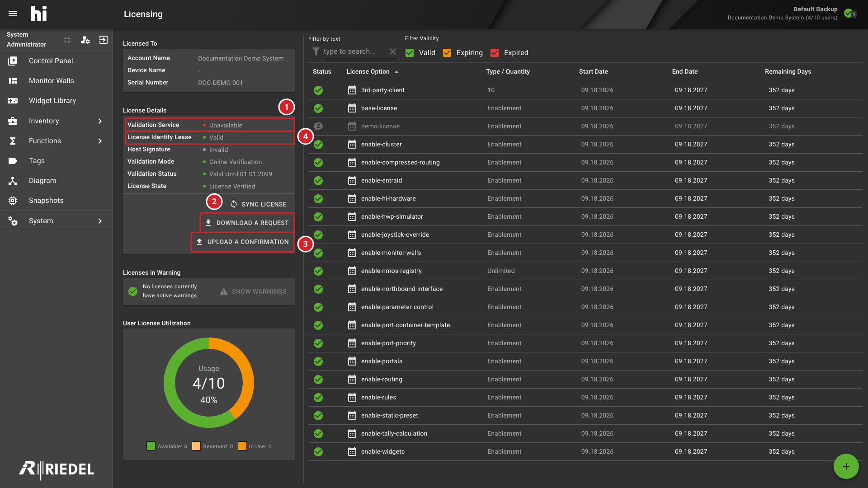Expand the System menu chevron
Viewport: 868px width, 488px height.
point(100,221)
